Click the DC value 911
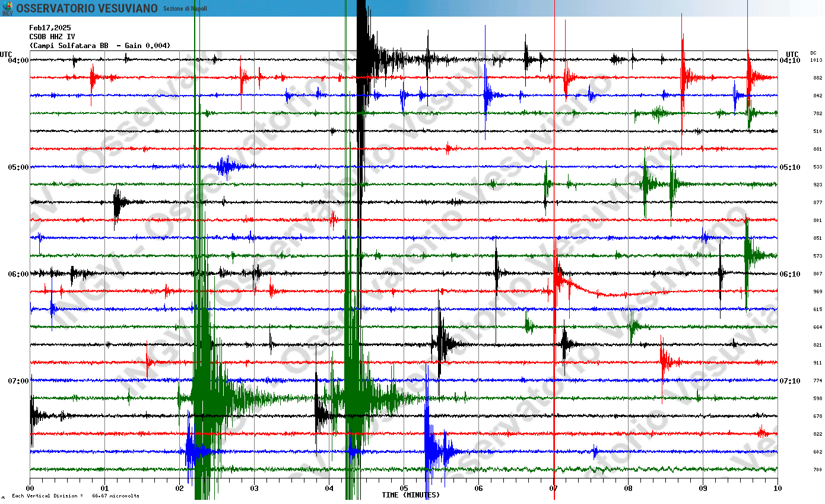 tap(817, 363)
